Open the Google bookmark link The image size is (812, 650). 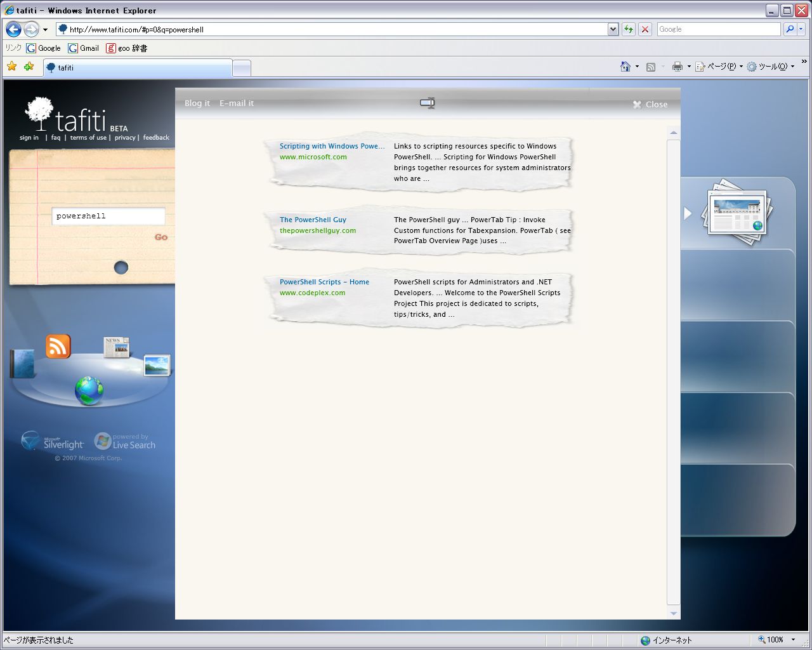[44, 48]
